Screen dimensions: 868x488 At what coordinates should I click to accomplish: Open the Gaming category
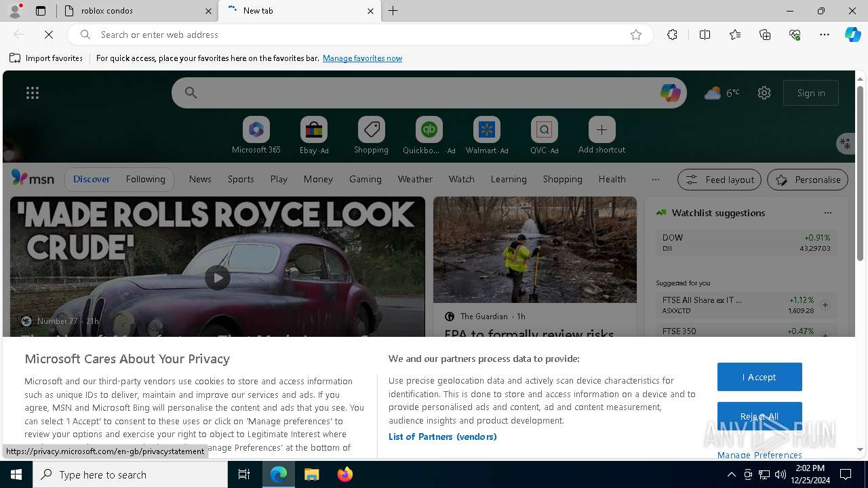(366, 179)
